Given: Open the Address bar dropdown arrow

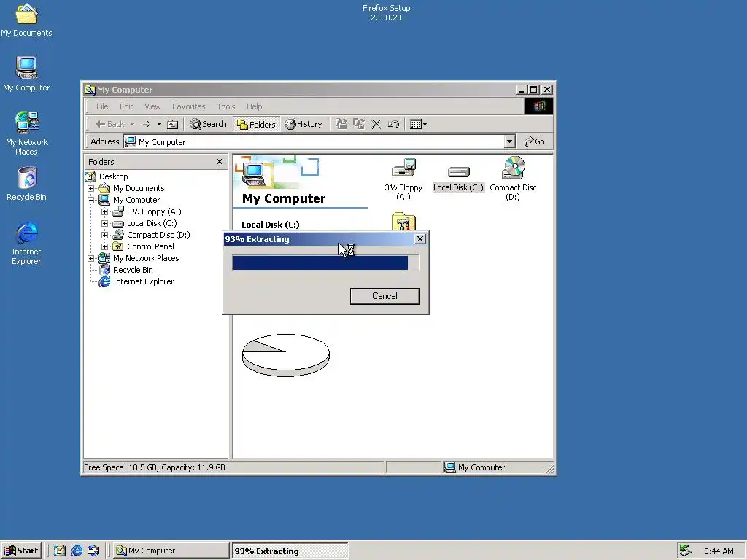Looking at the screenshot, I should [x=509, y=141].
